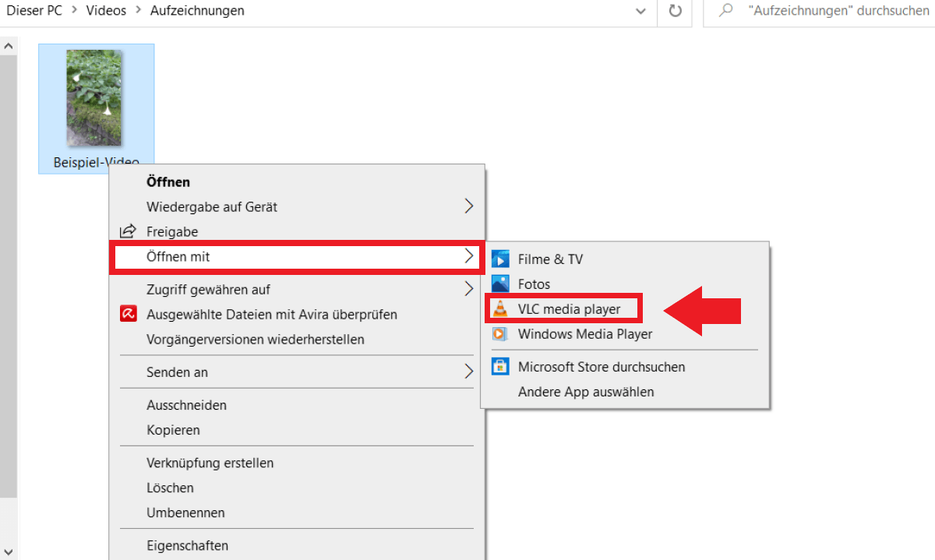Go to Videos in the breadcrumb

(x=105, y=11)
